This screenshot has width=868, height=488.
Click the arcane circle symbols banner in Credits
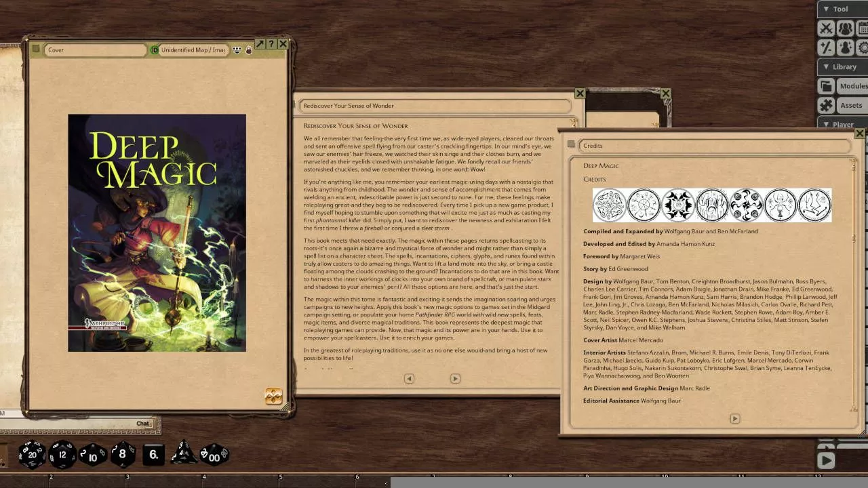712,205
